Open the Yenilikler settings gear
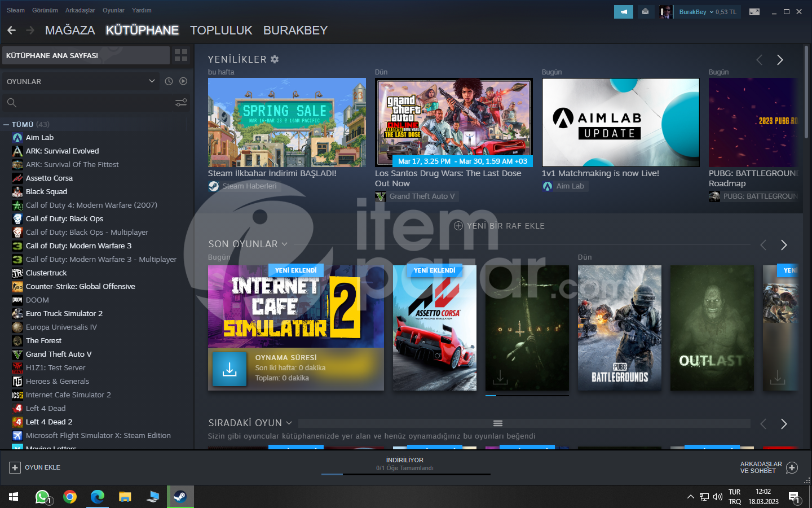Image resolution: width=812 pixels, height=508 pixels. [x=275, y=59]
